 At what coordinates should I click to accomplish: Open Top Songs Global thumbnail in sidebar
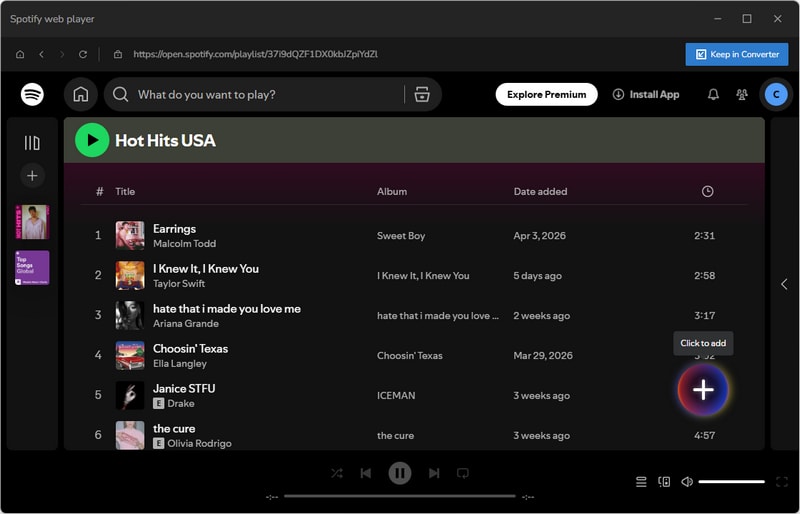pyautogui.click(x=32, y=268)
